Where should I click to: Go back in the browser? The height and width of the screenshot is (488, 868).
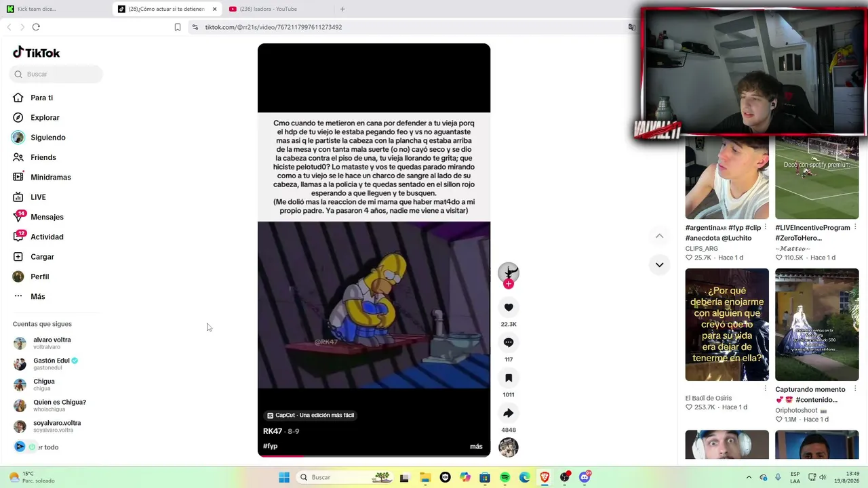[x=9, y=27]
